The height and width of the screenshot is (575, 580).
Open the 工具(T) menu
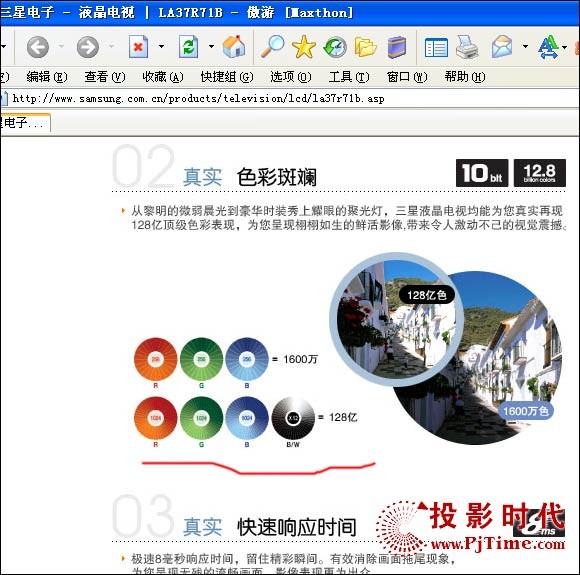(x=349, y=77)
